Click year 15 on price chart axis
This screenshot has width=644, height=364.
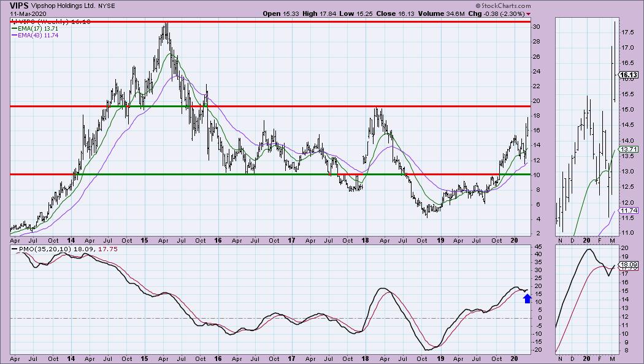[x=144, y=240]
